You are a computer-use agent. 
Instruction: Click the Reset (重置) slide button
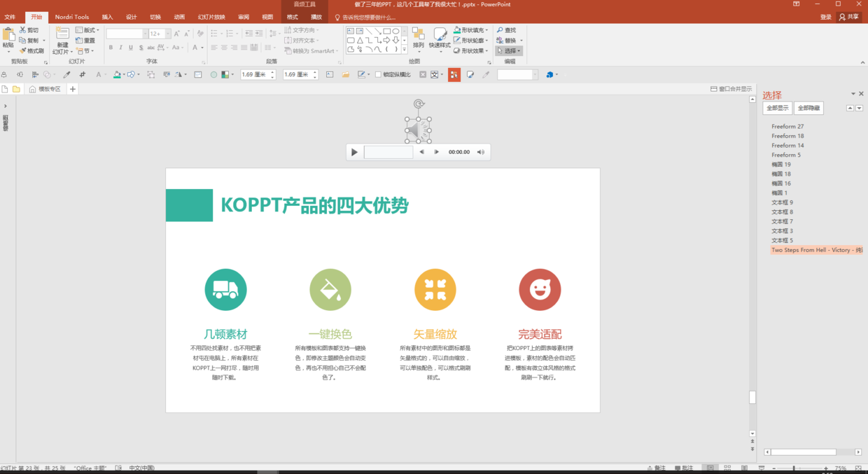click(85, 41)
